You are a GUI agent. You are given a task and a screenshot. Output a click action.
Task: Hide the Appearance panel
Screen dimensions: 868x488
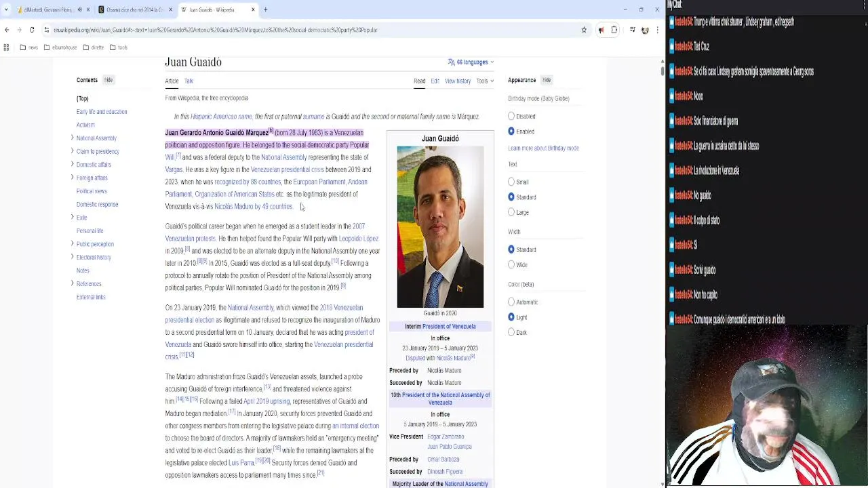547,80
